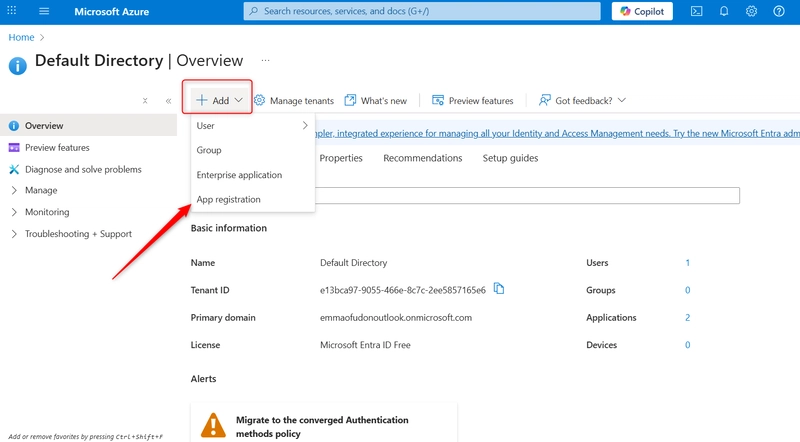Click the feedback person icon
This screenshot has width=800, height=442.
[x=544, y=100]
